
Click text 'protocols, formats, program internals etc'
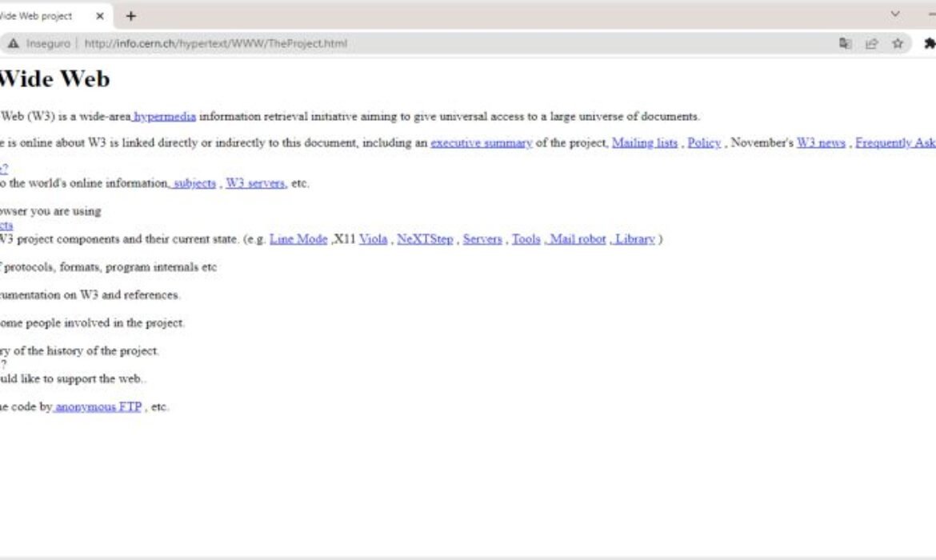[x=110, y=267]
